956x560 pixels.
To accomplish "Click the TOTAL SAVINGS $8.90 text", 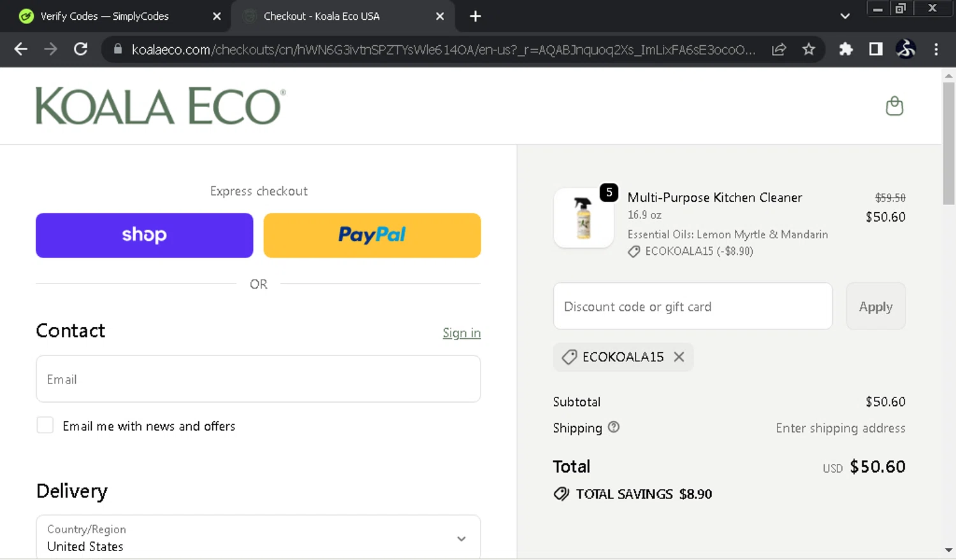I will pos(644,494).
